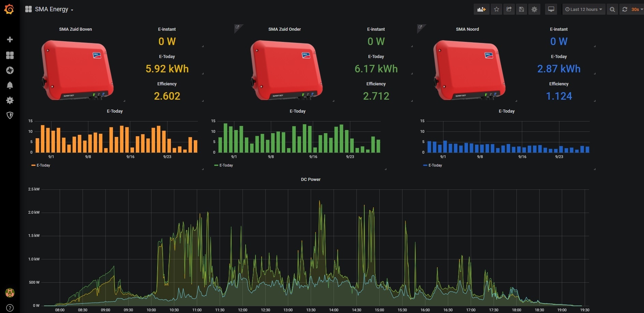The width and height of the screenshot is (644, 313).
Task: Star this dashboard as favorite
Action: pos(497,9)
